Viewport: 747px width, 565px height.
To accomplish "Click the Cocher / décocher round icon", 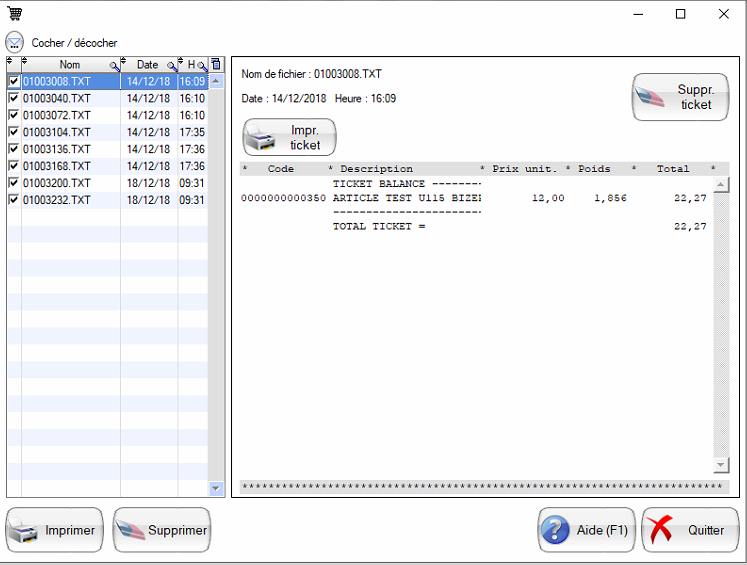I will (x=15, y=42).
